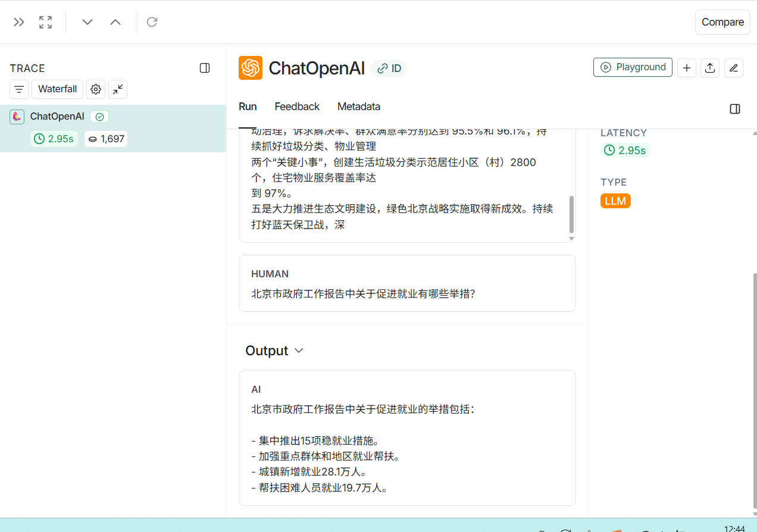This screenshot has height=532, width=757.
Task: Select the ChatOpenAI run in trace tree
Action: [x=113, y=129]
